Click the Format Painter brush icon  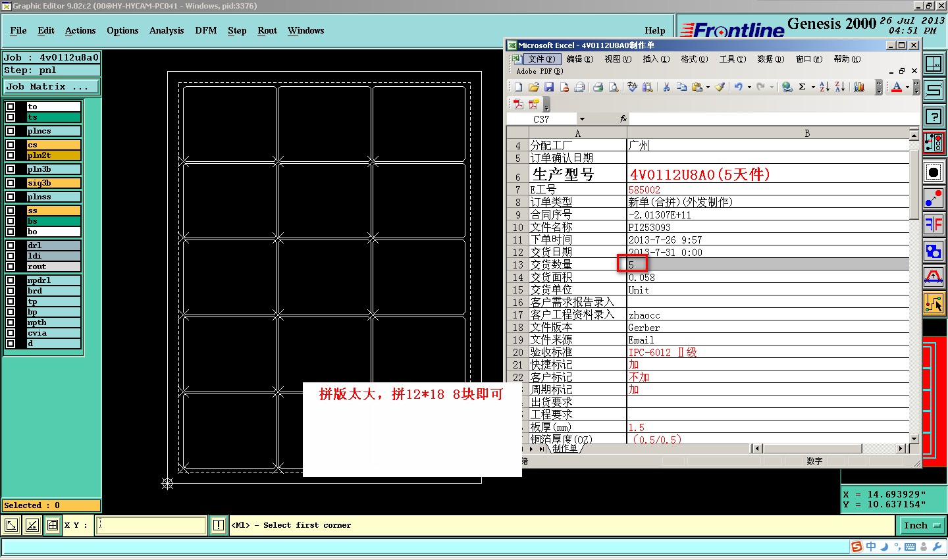coord(720,87)
